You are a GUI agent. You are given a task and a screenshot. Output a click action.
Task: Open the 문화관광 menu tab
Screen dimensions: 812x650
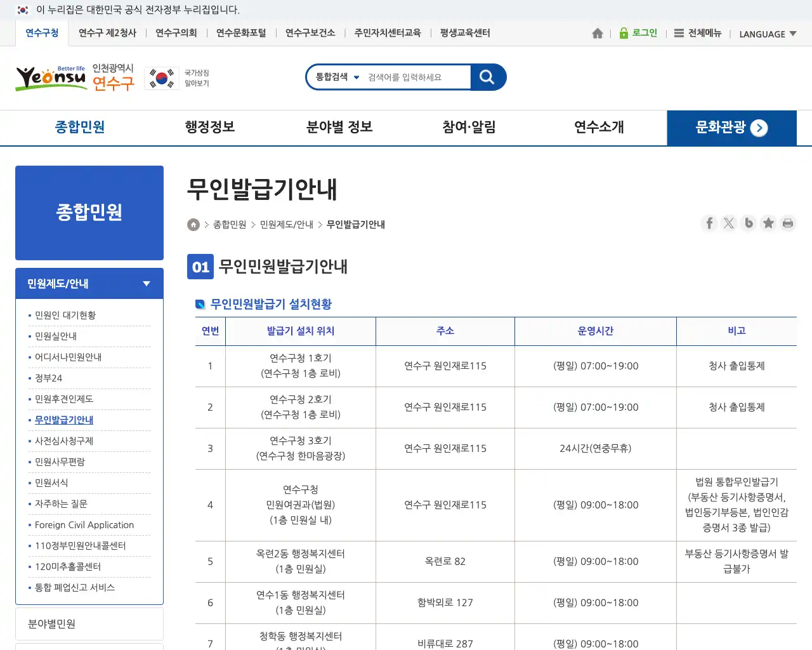731,128
